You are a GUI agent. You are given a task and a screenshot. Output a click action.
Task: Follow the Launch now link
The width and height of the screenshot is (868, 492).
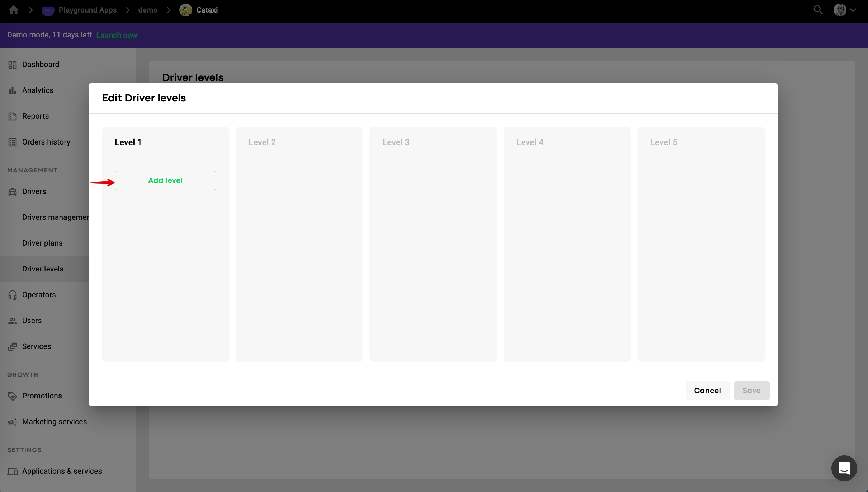click(117, 35)
